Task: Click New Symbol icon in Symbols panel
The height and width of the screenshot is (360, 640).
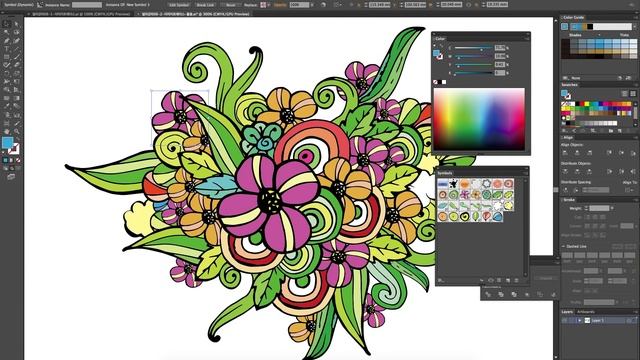Action: [x=508, y=280]
